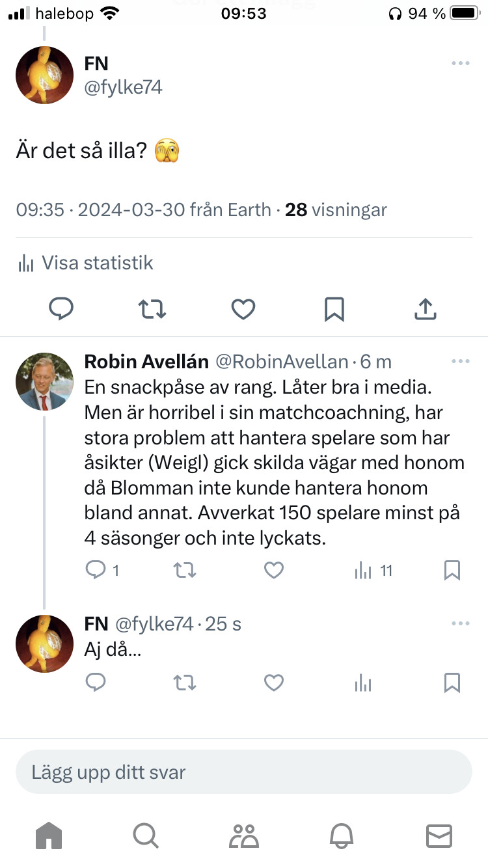
Task: Bookmark Robin Avellán's reply
Action: point(452,571)
